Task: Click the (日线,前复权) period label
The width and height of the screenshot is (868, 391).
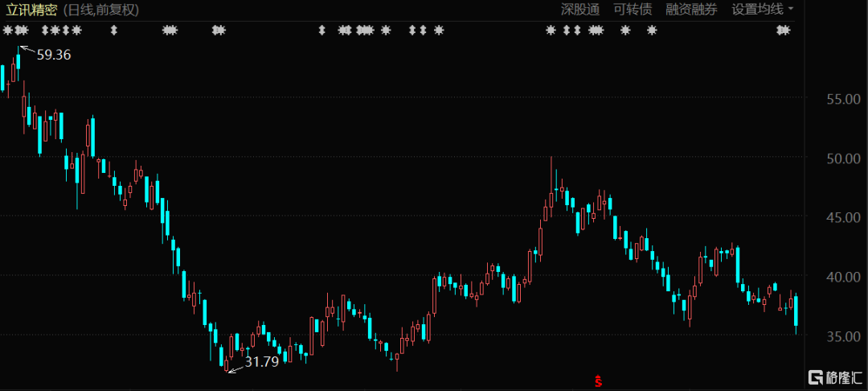Action: point(100,10)
